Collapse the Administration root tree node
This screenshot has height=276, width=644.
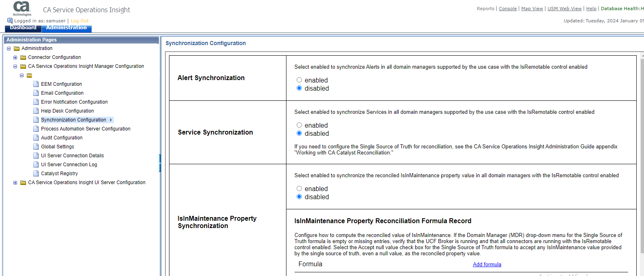9,48
